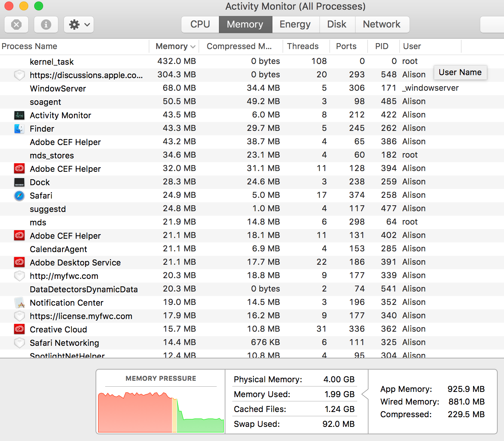Click the Compressed 229.5 MB value
Screen dimensions: 504x441
466,414
